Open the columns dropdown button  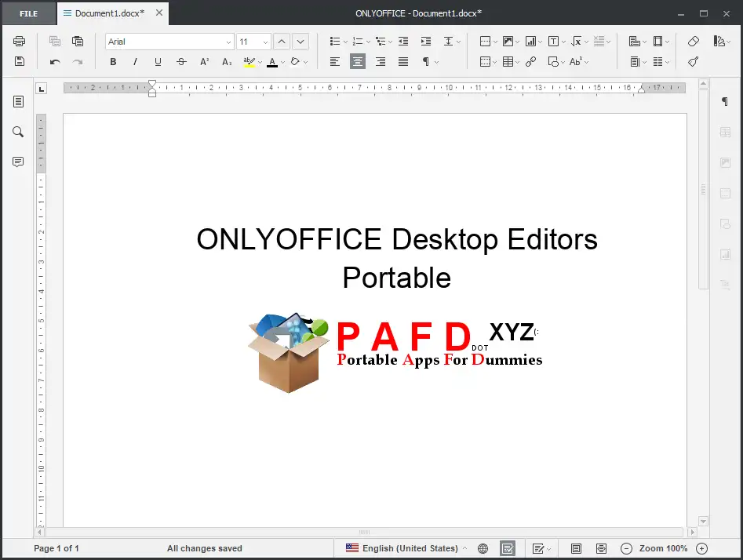(661, 62)
